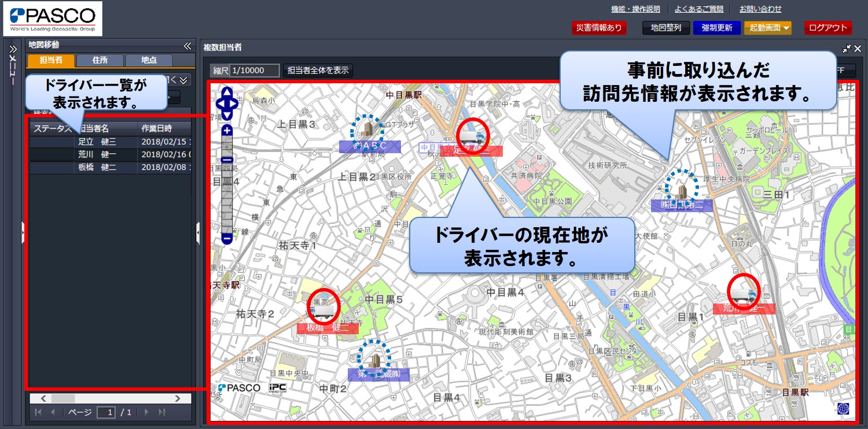Click the map zoom in plus button
The image size is (868, 429).
[x=227, y=131]
